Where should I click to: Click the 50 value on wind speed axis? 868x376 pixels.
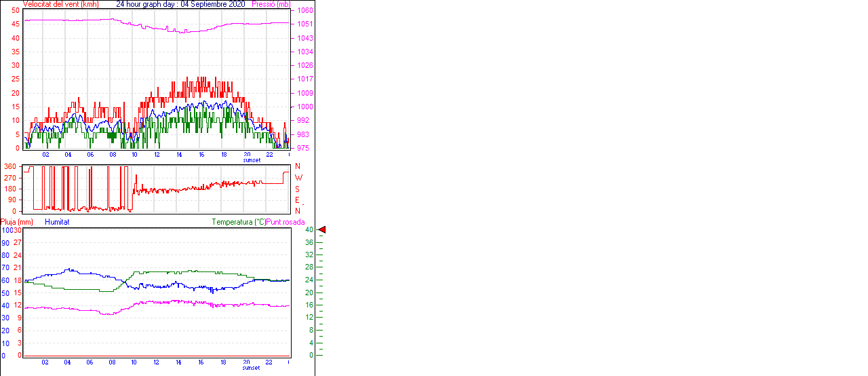coord(15,11)
